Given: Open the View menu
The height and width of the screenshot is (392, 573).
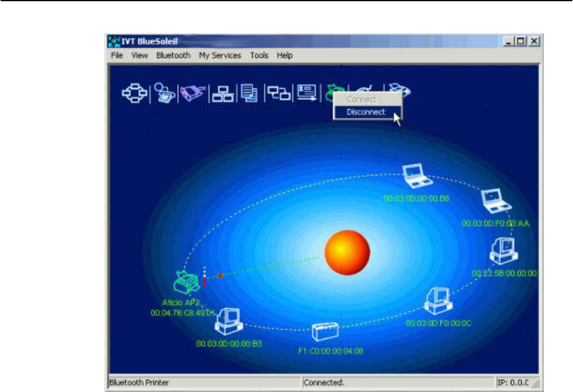Looking at the screenshot, I should (140, 55).
